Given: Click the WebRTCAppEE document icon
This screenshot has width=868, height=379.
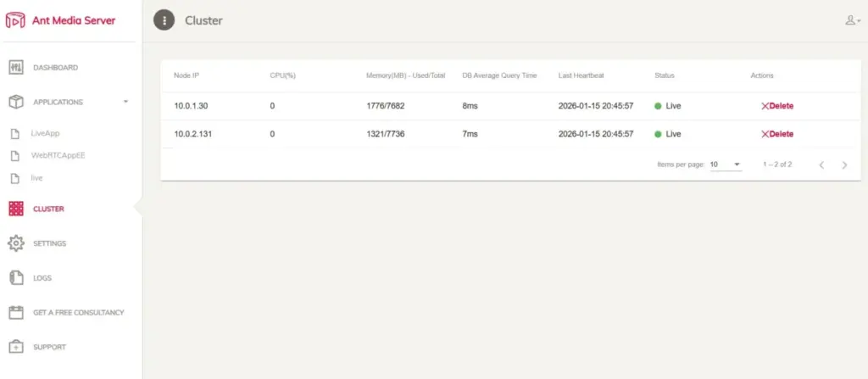Looking at the screenshot, I should click(16, 156).
